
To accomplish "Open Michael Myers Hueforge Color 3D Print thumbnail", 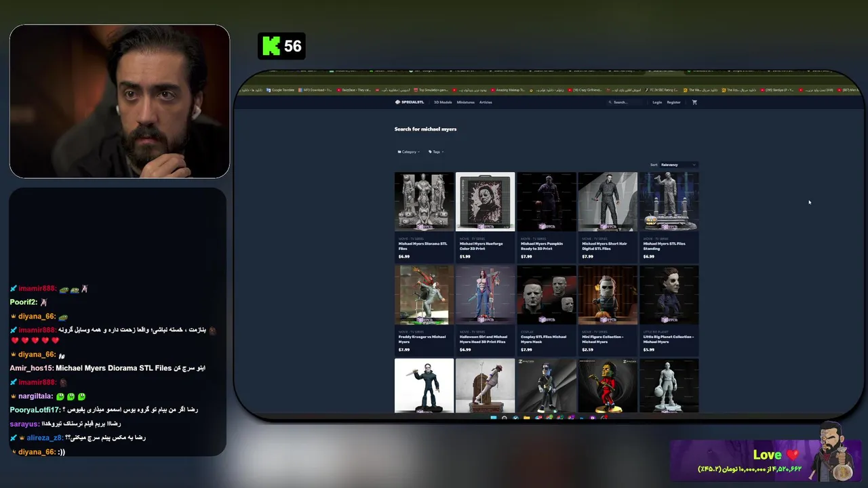I will point(485,201).
